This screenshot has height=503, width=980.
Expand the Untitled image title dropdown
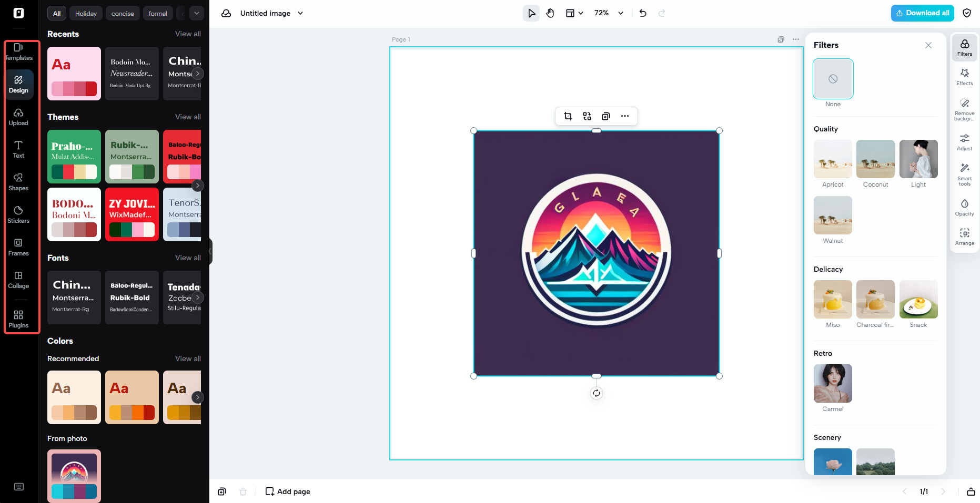(x=300, y=13)
